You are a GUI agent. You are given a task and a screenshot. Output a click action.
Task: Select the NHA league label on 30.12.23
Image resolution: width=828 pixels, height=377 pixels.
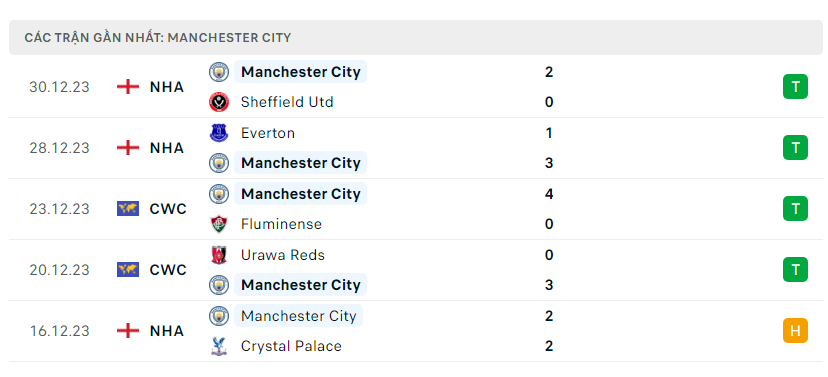pyautogui.click(x=167, y=87)
